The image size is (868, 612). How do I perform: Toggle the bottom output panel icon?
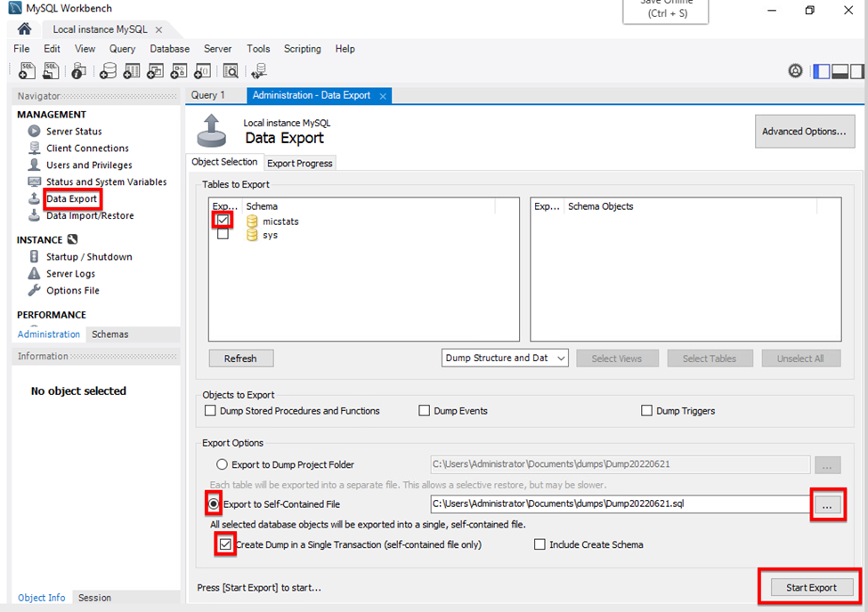click(x=840, y=71)
